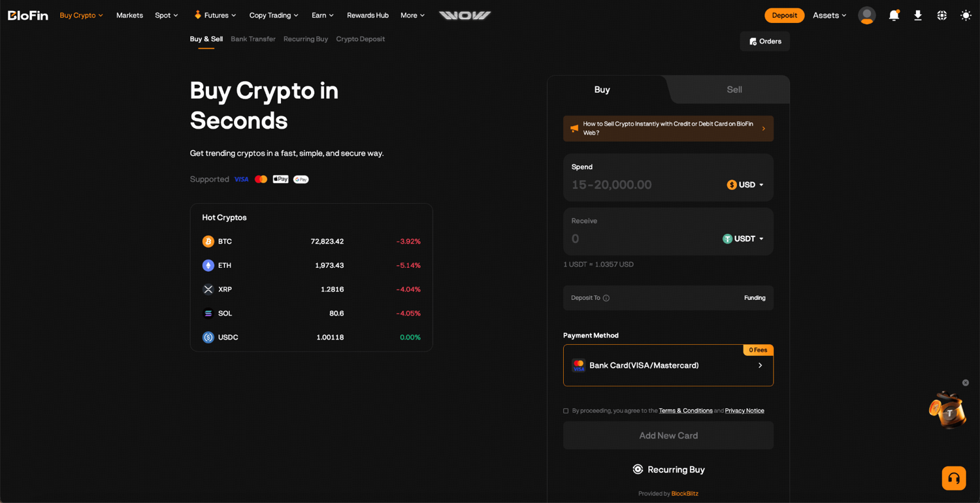Open the Recurring Buy link
The height and width of the screenshot is (503, 980).
(668, 470)
